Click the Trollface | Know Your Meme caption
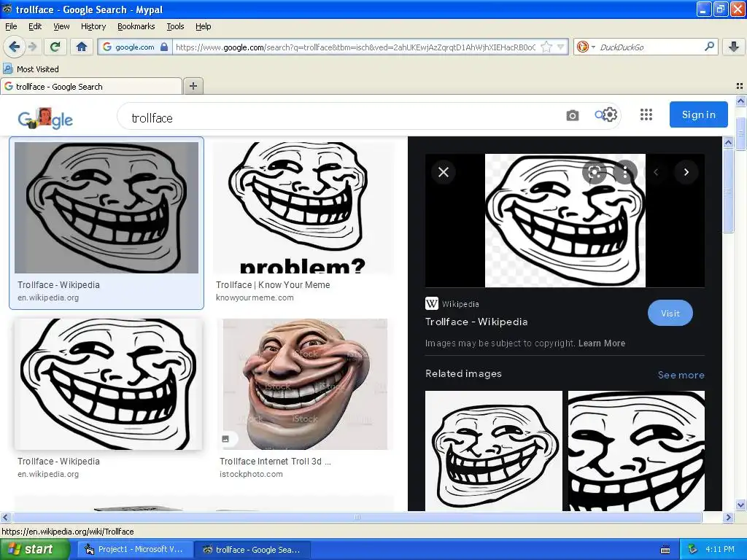This screenshot has height=560, width=747. tap(273, 285)
